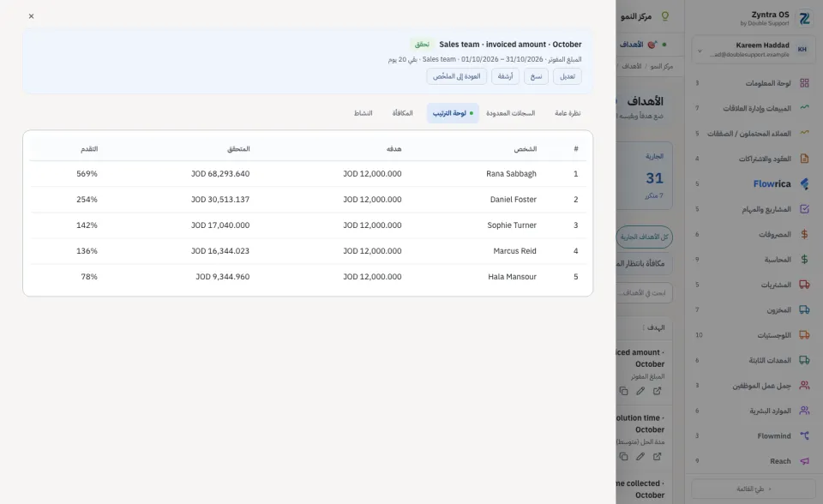823x504 pixels.
Task: Click the KH avatar badge
Action: click(802, 50)
